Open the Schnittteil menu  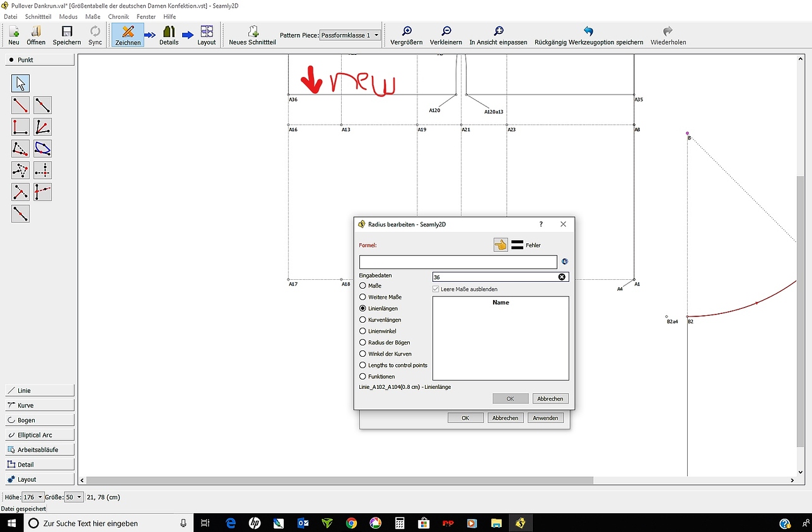click(38, 16)
